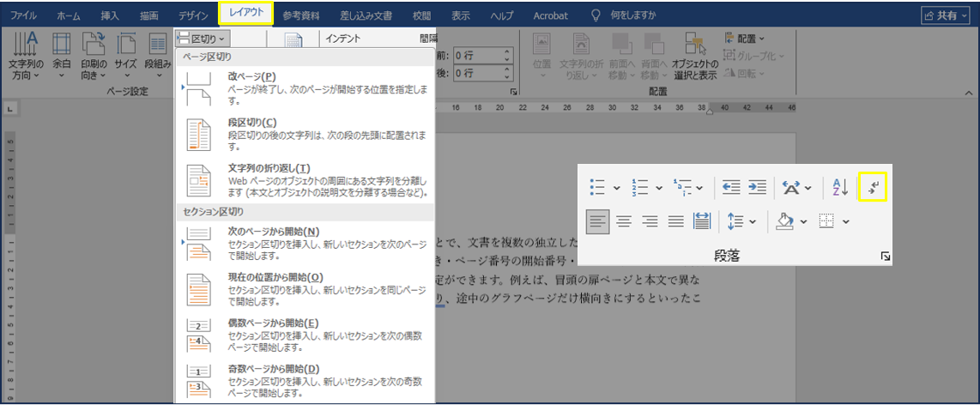Click the distributed alignment icon
Screen dimensions: 980x405
(702, 221)
